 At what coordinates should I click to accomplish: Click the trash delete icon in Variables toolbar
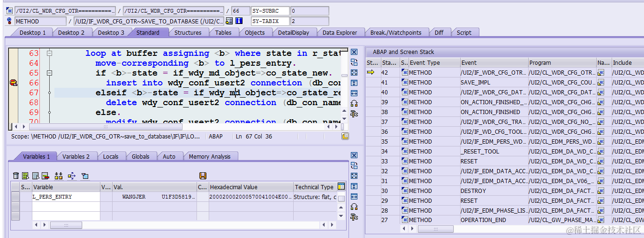click(x=16, y=176)
